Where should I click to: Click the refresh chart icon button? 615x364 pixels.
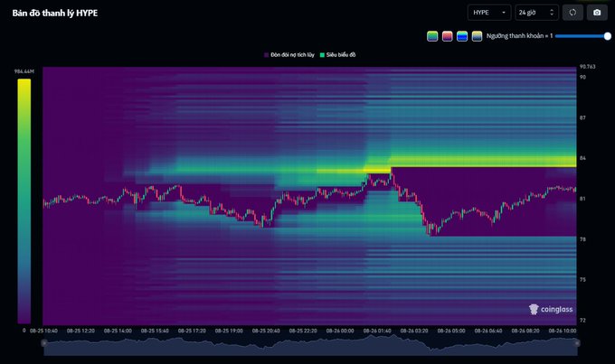tap(572, 13)
